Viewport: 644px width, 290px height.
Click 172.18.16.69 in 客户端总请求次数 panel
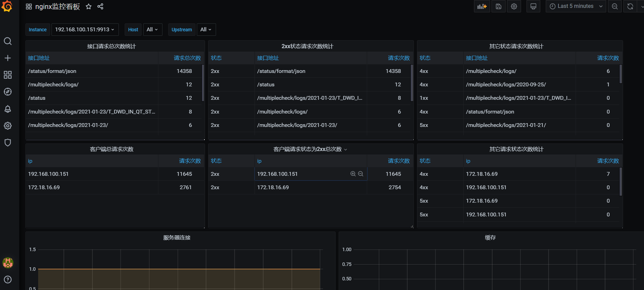pos(92,187)
